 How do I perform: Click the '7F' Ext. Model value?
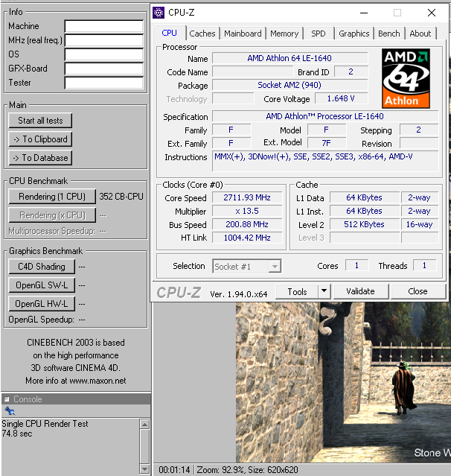(327, 143)
